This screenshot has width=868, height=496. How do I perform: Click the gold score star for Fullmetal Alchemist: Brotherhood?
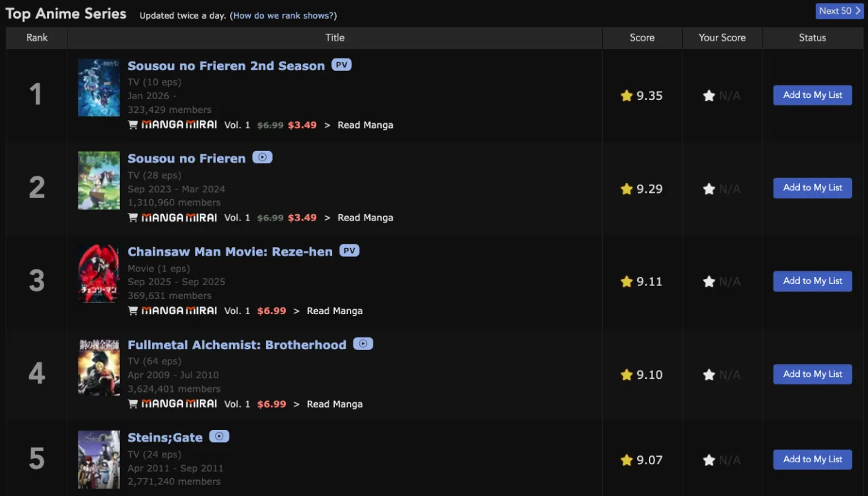626,375
